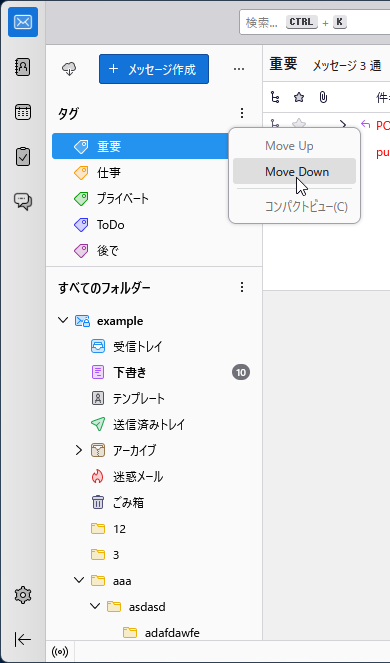Open the Chat icon in sidebar

click(23, 201)
